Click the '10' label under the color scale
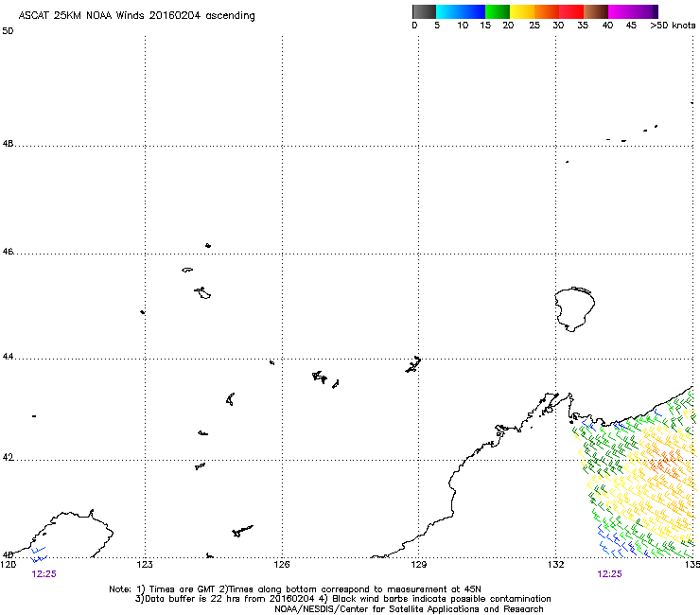The image size is (700, 615). click(x=463, y=26)
